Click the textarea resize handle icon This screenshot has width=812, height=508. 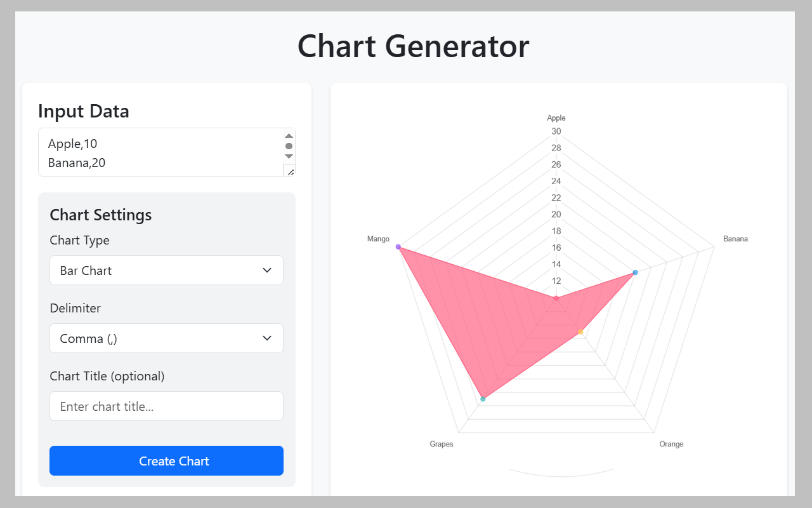pos(289,170)
